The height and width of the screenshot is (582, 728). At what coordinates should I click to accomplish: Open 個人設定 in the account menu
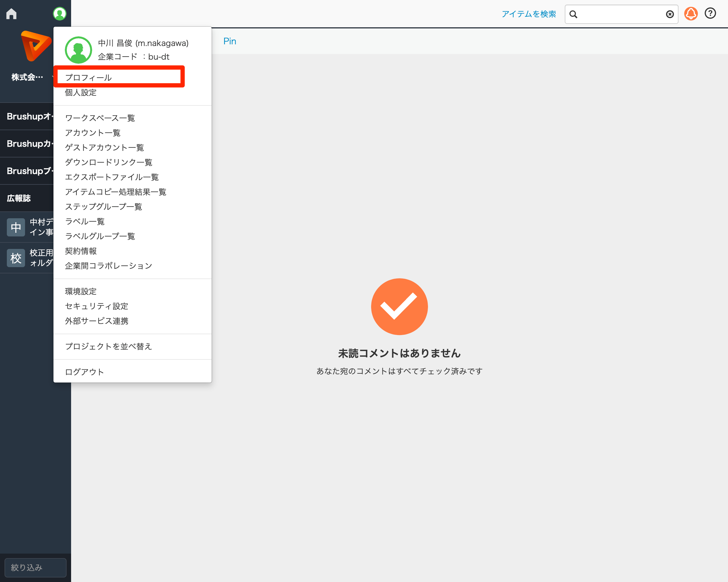(80, 92)
